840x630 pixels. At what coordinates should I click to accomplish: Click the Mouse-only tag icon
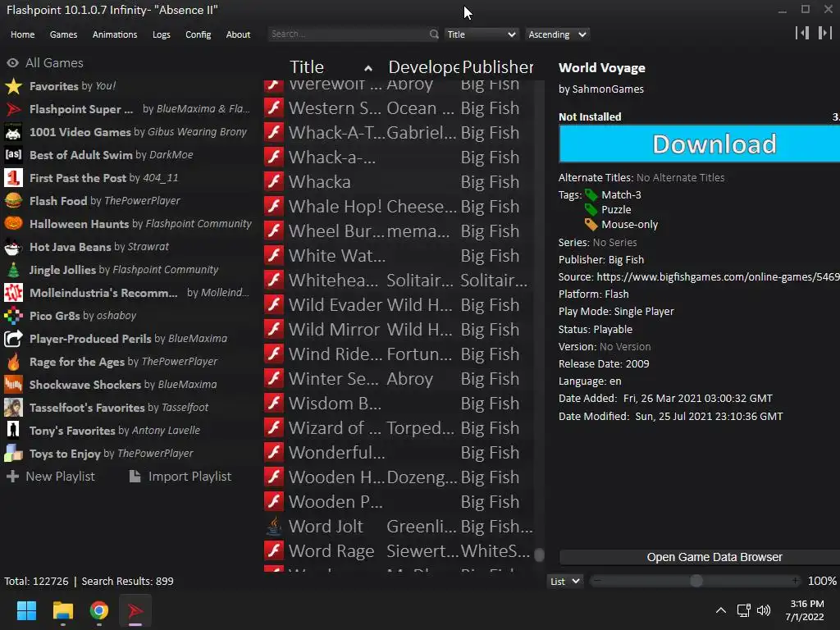click(591, 225)
